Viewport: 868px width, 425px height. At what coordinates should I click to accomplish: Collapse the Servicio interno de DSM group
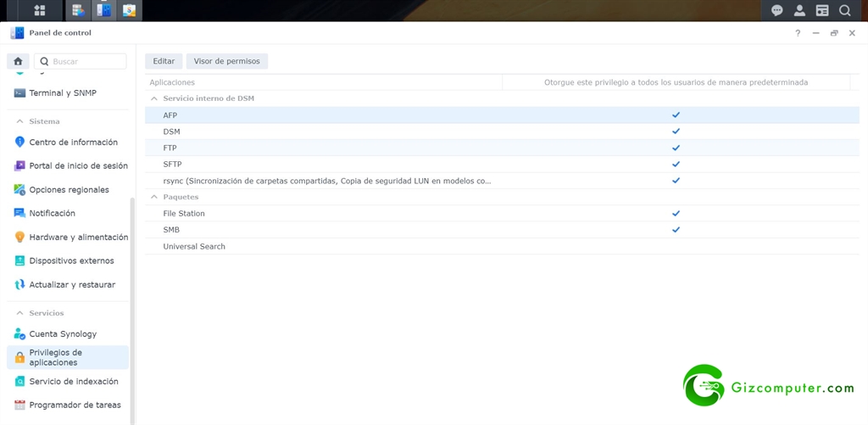click(154, 98)
